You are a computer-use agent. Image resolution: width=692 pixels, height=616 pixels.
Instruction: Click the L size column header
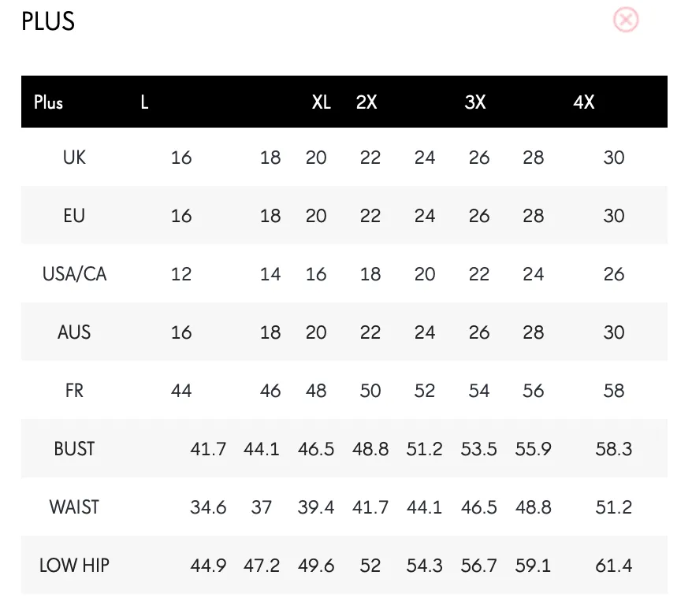[144, 102]
